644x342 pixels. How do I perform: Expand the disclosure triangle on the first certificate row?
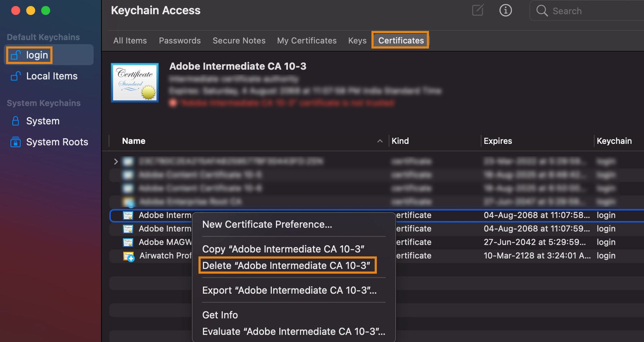pyautogui.click(x=115, y=161)
